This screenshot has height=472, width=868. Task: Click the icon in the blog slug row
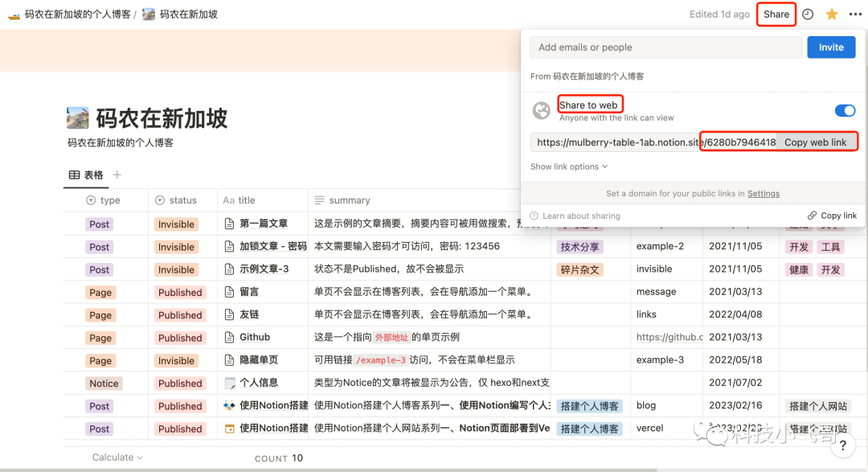click(x=229, y=405)
